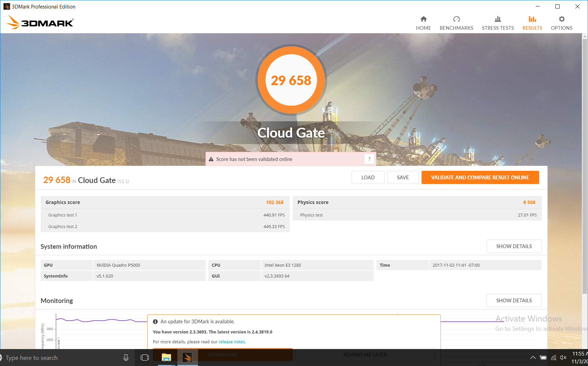
Task: Click the Physics test row
Action: [x=417, y=215]
